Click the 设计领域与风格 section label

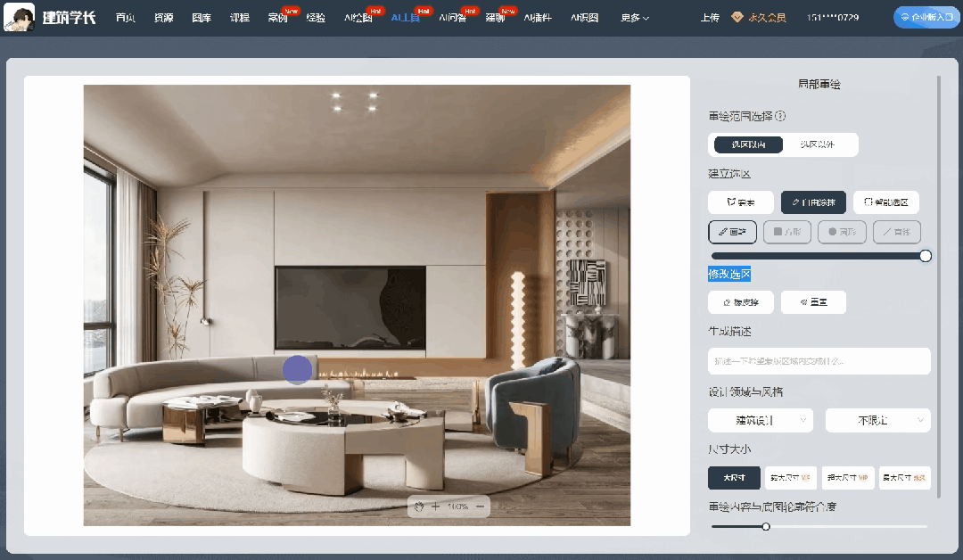point(745,391)
